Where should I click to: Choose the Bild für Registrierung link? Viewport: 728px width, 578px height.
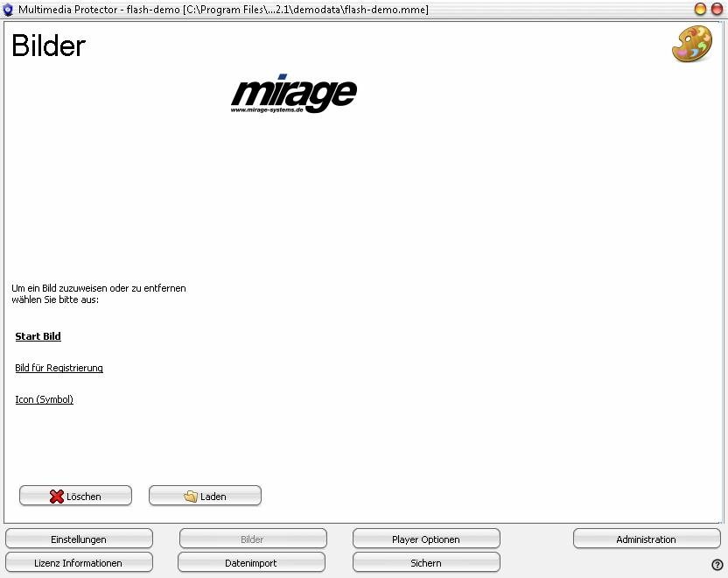pos(59,368)
